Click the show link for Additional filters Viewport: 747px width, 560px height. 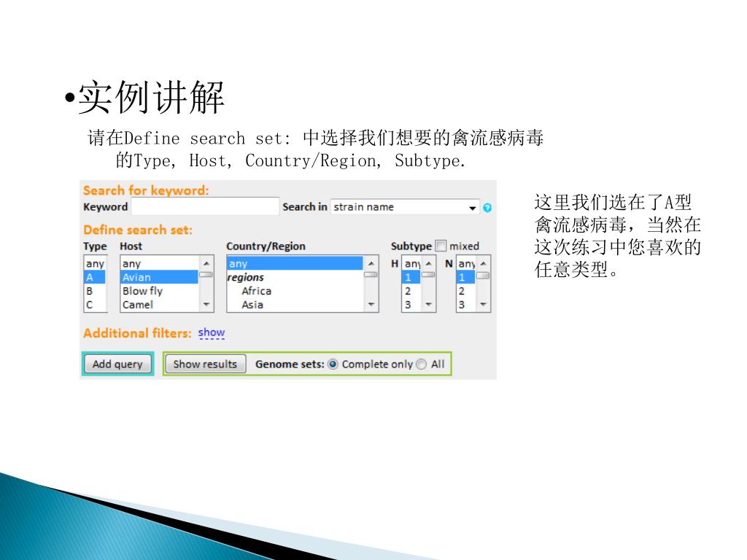click(212, 332)
